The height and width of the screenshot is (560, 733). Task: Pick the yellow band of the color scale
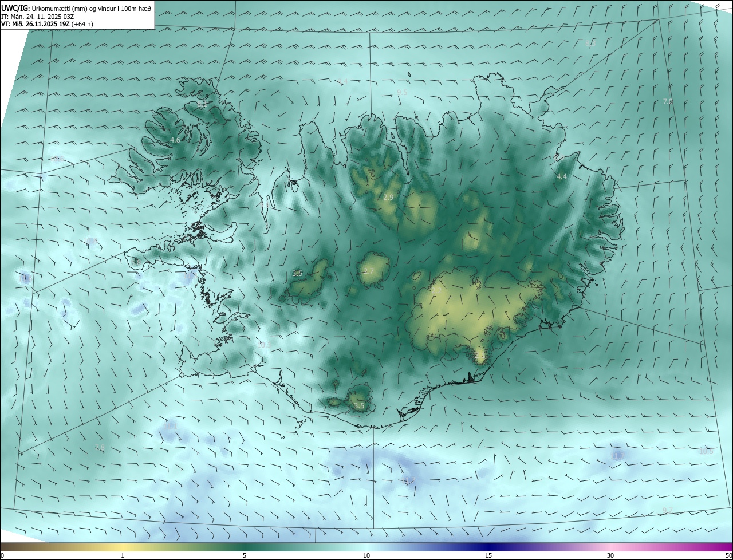coord(123,547)
